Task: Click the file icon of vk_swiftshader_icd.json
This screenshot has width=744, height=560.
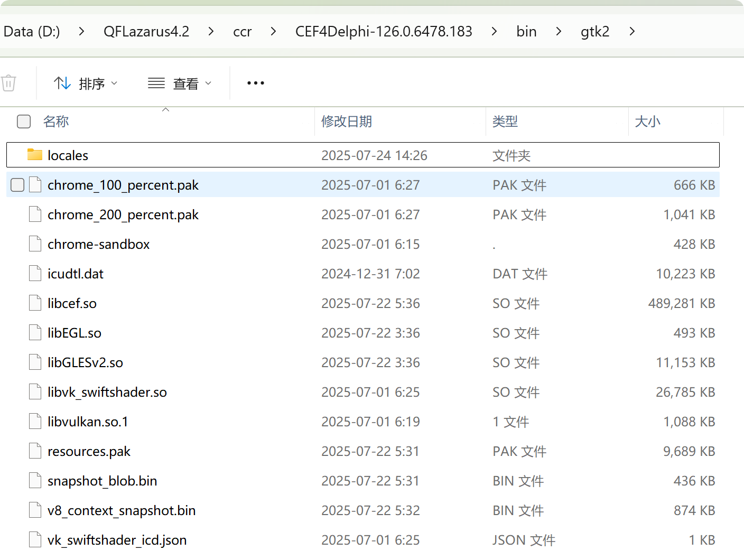Action: coord(35,540)
